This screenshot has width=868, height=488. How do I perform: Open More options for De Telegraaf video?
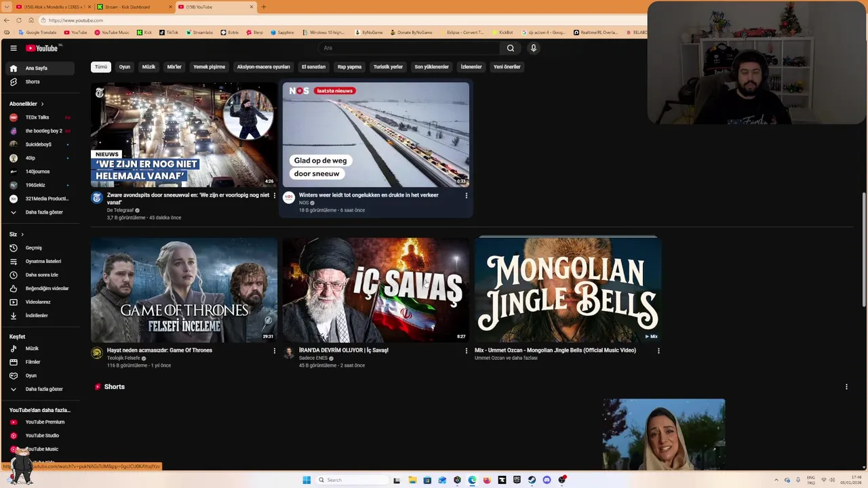pos(275,195)
